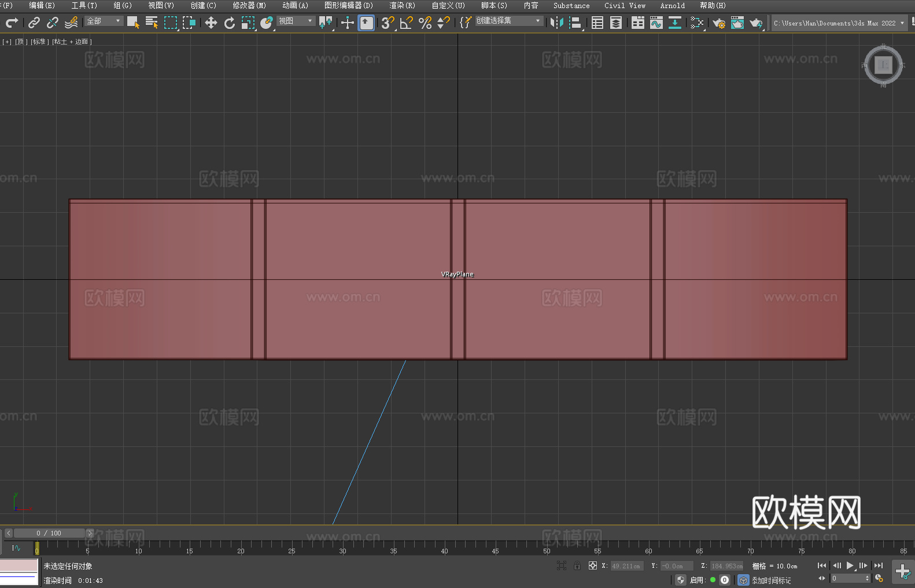
Task: Open the Rendered Frame Window icon
Action: [737, 23]
